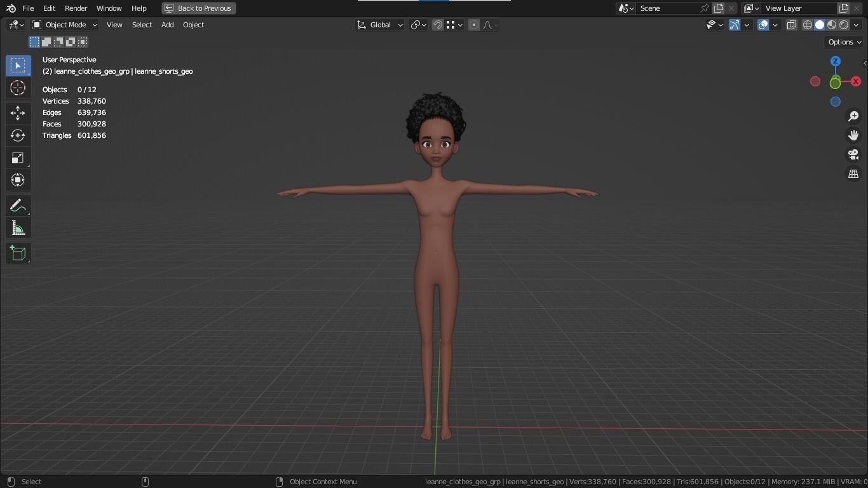Click the green Y axis gizmo
This screenshot has width=868, height=488.
pyautogui.click(x=835, y=83)
